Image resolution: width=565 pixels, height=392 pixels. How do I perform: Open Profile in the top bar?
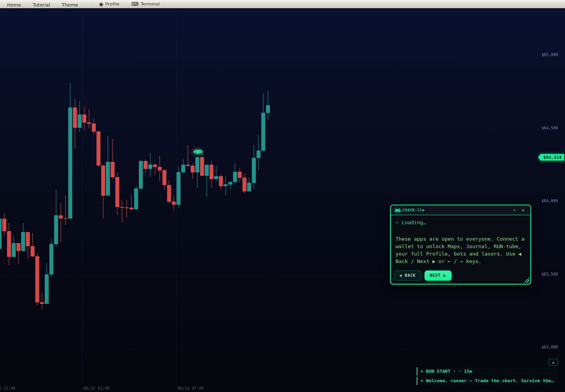coord(109,4)
